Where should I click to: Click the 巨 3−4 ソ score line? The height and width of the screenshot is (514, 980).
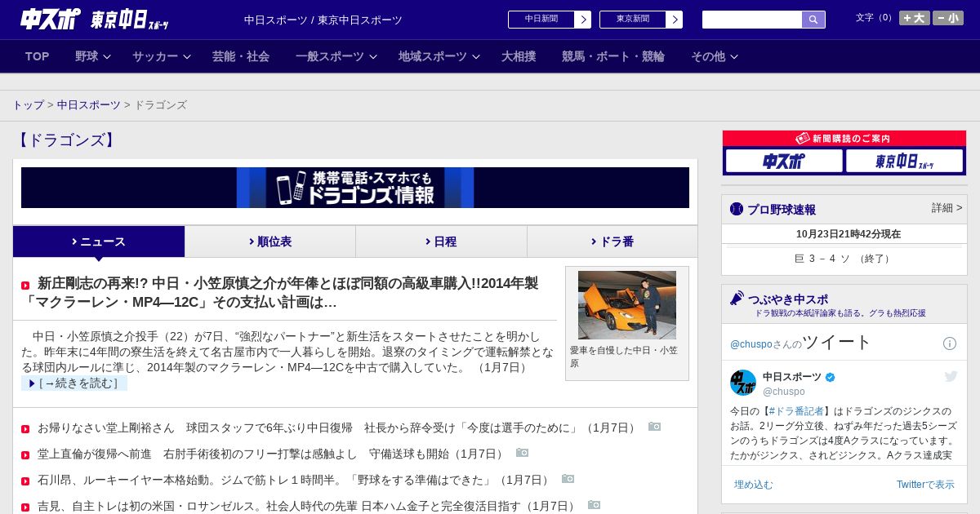pos(844,259)
